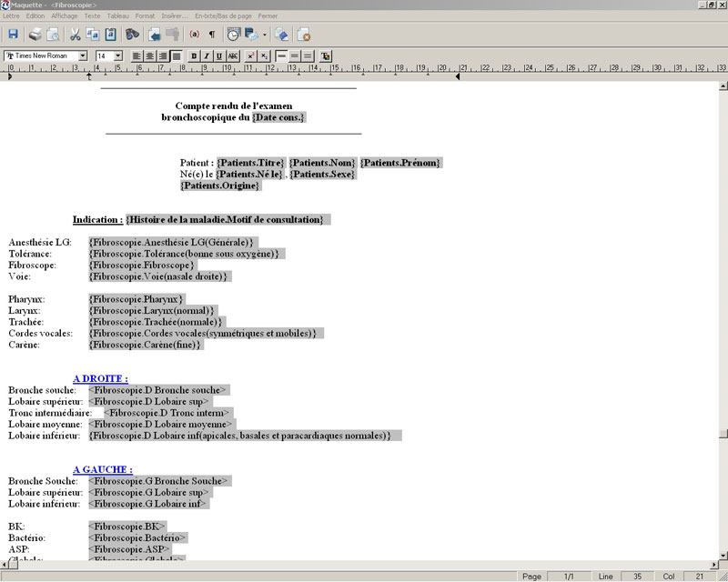This screenshot has width=728, height=582.
Task: Align text right
Action: coord(163,56)
